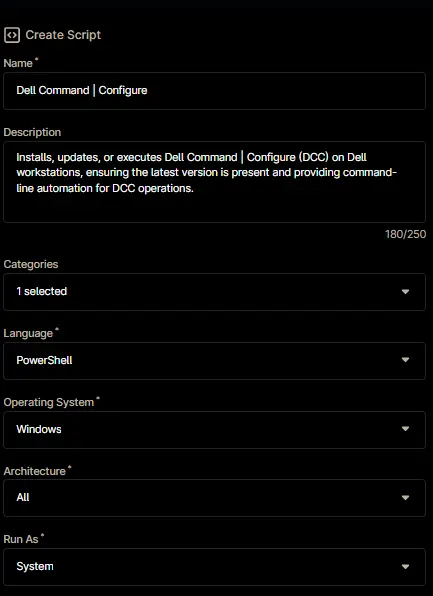Open the Language dropdown set to PowerShell
The width and height of the screenshot is (433, 596).
[x=214, y=360]
